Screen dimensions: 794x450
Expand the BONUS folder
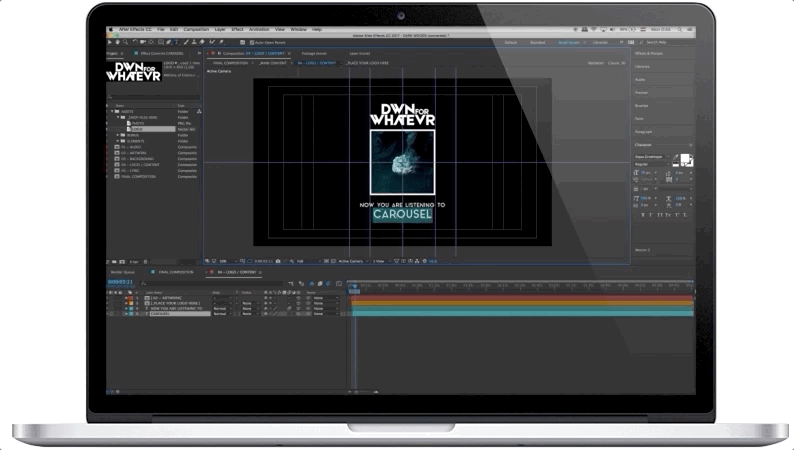pyautogui.click(x=118, y=135)
